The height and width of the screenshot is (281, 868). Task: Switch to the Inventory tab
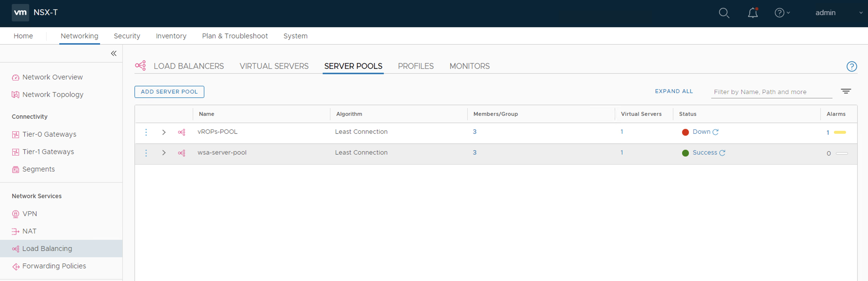[x=171, y=36]
